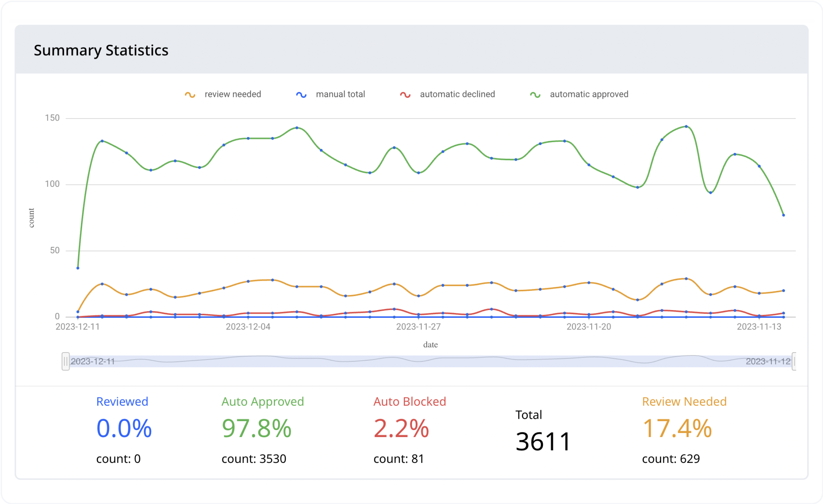Toggle the 'manual total' legend series
The height and width of the screenshot is (504, 823).
point(331,94)
